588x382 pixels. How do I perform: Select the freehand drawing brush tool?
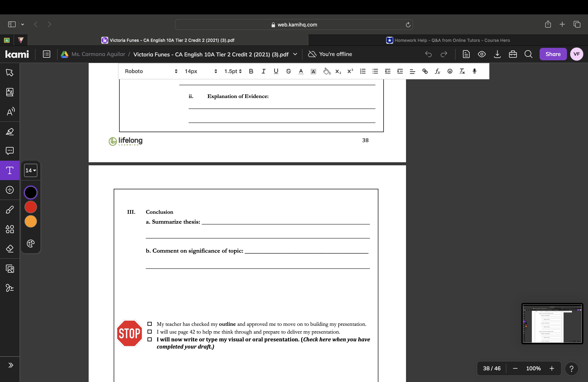(10, 209)
